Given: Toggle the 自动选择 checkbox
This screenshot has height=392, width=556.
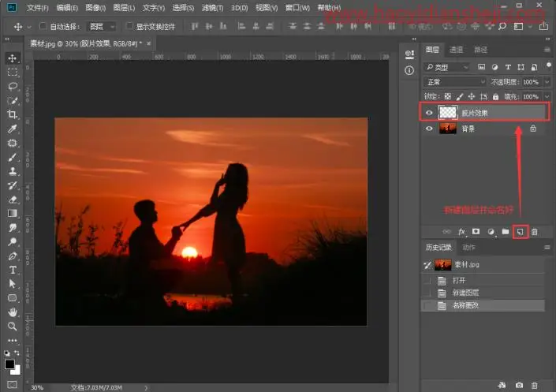Looking at the screenshot, I should tap(43, 26).
